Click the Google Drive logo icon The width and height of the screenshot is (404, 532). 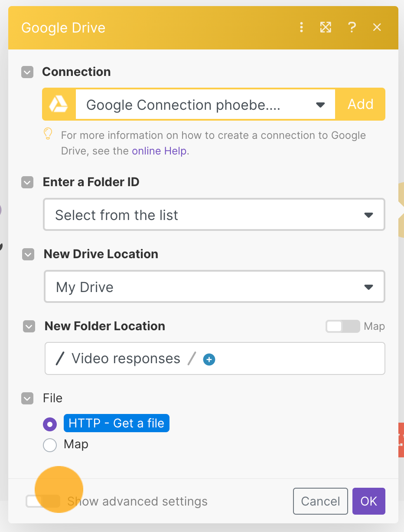tap(59, 104)
